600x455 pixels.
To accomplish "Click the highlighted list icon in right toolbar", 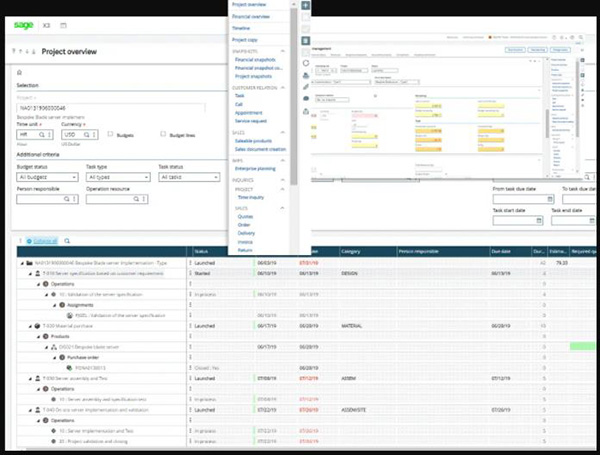I will (306, 40).
